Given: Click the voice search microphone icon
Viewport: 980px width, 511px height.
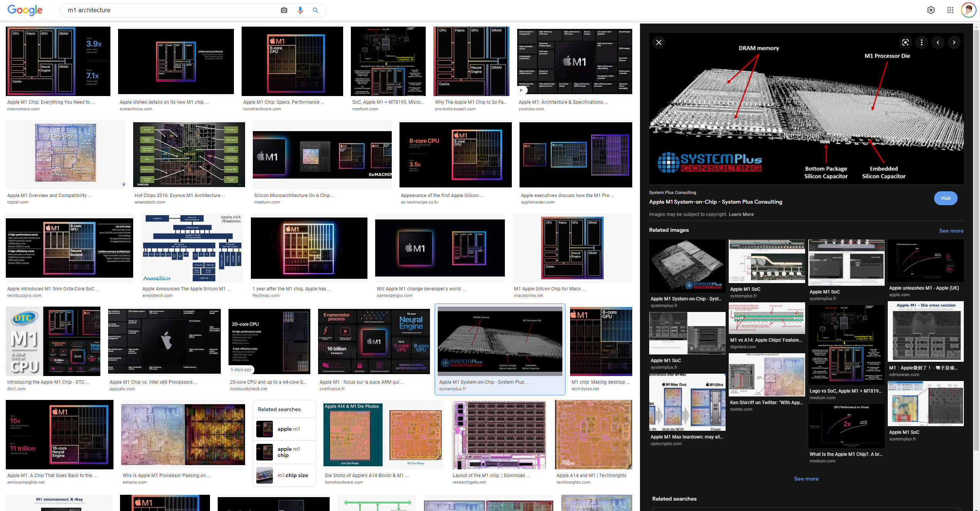Looking at the screenshot, I should pyautogui.click(x=300, y=10).
